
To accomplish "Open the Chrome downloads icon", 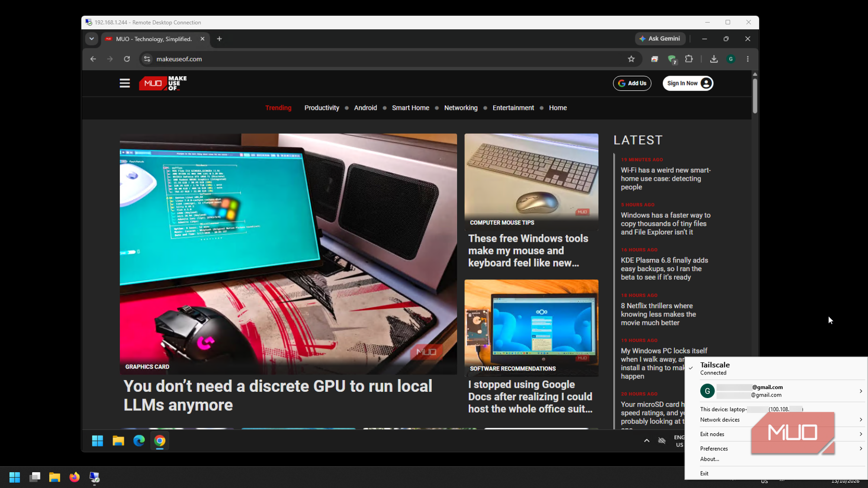I will point(714,59).
